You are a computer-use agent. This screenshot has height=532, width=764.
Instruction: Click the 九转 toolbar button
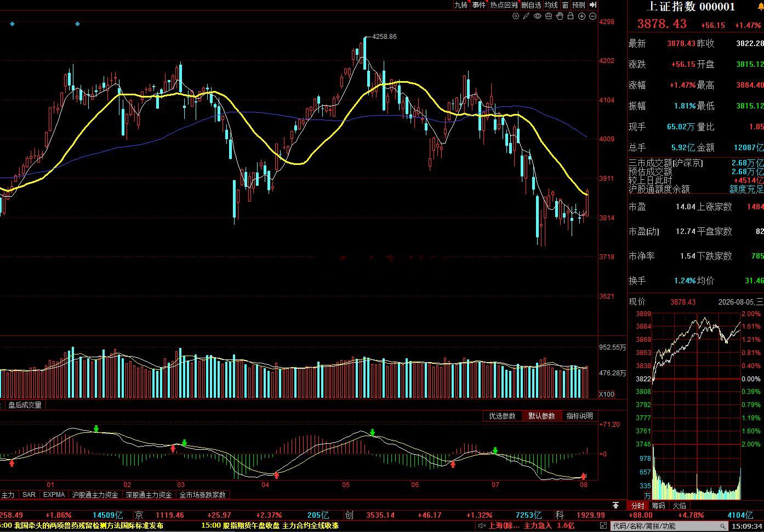coord(461,5)
